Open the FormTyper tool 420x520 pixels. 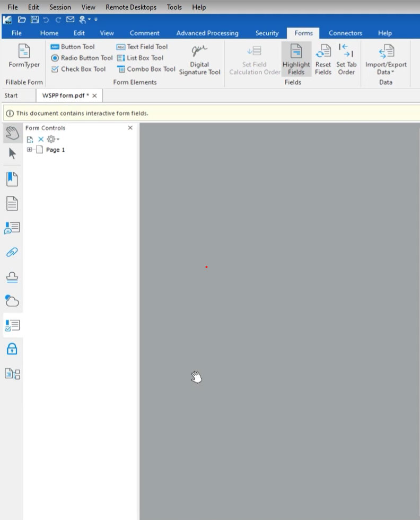point(24,57)
